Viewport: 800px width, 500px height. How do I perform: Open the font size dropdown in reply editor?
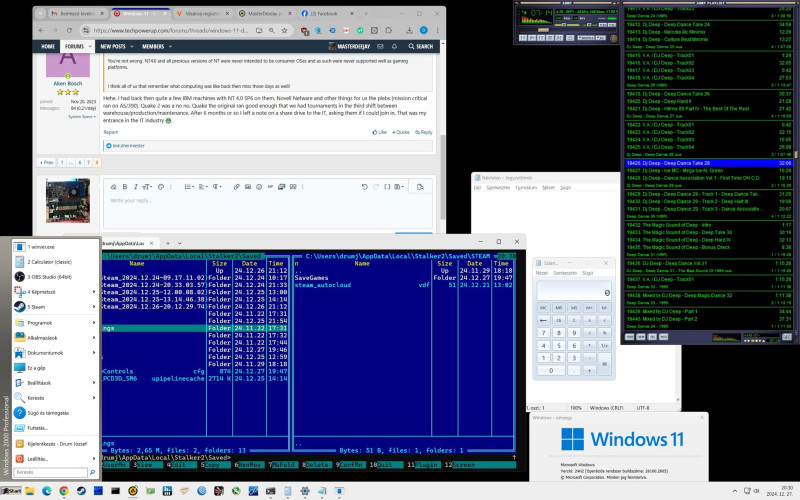(147, 187)
